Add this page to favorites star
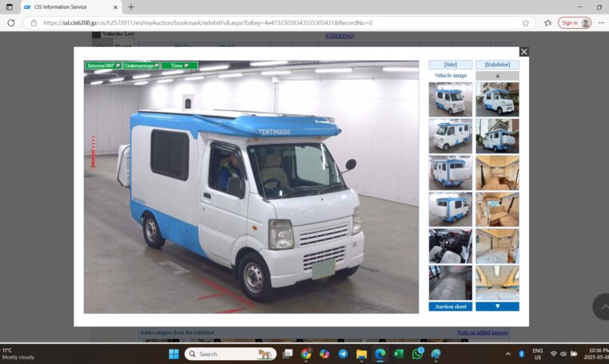 click(x=526, y=23)
